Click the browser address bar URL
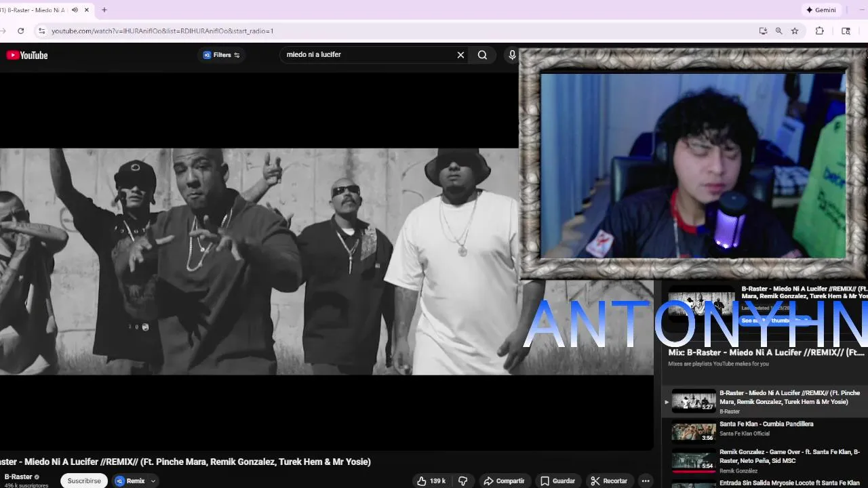Image resolution: width=868 pixels, height=488 pixels. point(162,30)
